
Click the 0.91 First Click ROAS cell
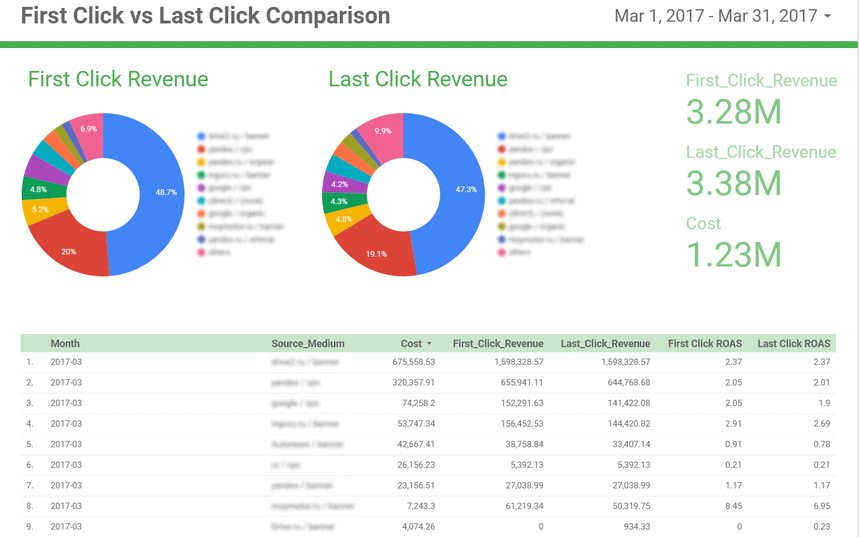tap(734, 444)
